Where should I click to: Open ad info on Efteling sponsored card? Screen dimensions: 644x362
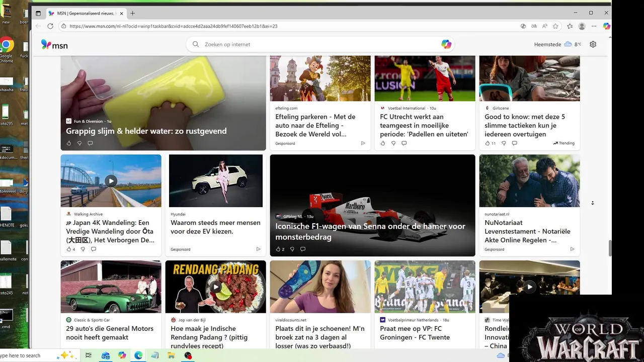click(x=363, y=143)
